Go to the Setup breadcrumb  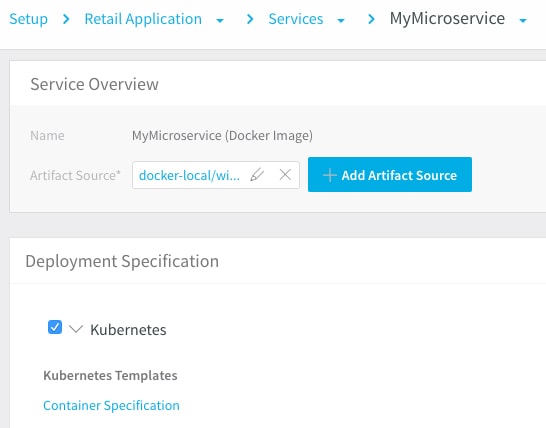(x=29, y=19)
